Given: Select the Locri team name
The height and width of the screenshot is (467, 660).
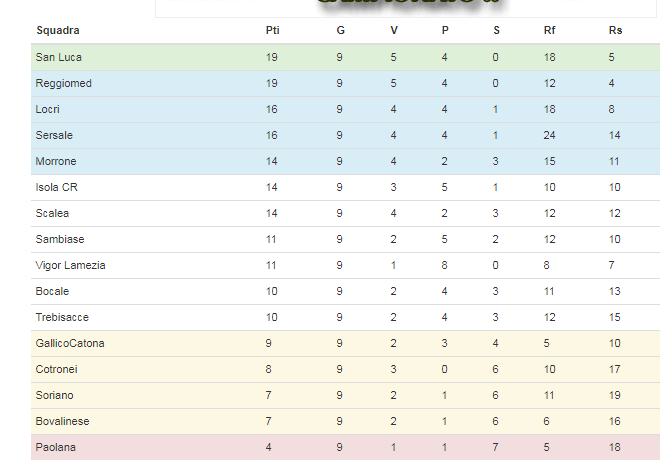Looking at the screenshot, I should (48, 109).
